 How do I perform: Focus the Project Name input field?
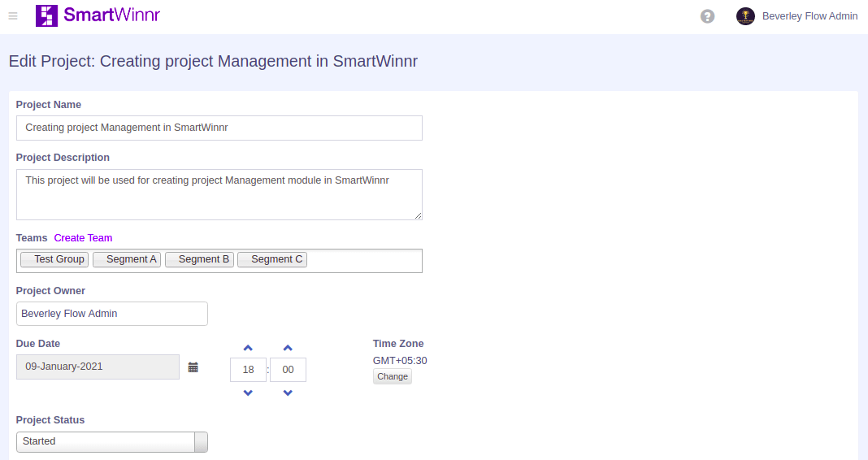[219, 128]
